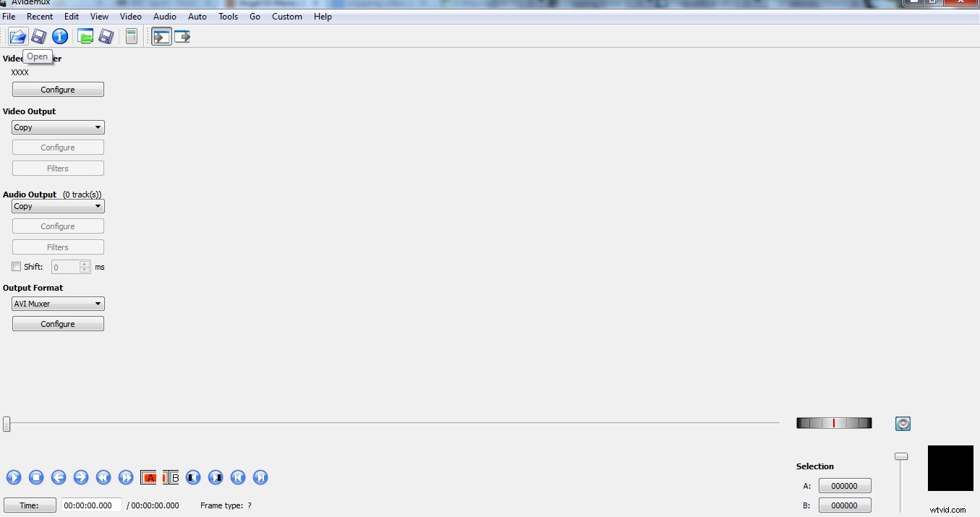Screen dimensions: 980x517
Task: Load a saved project file
Action: point(85,36)
